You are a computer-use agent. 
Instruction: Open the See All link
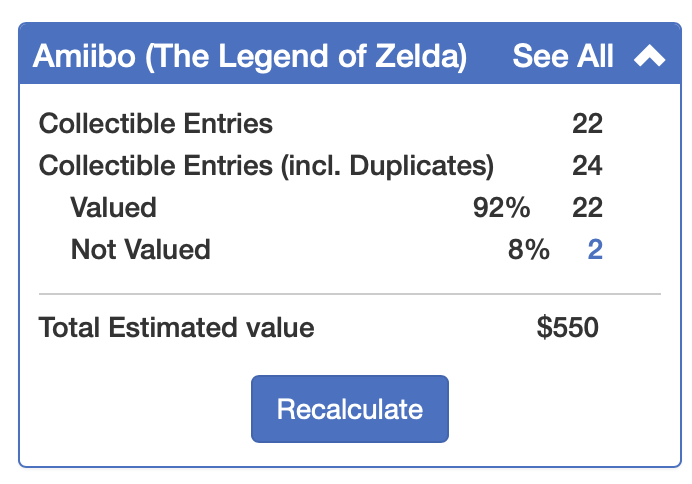563,57
